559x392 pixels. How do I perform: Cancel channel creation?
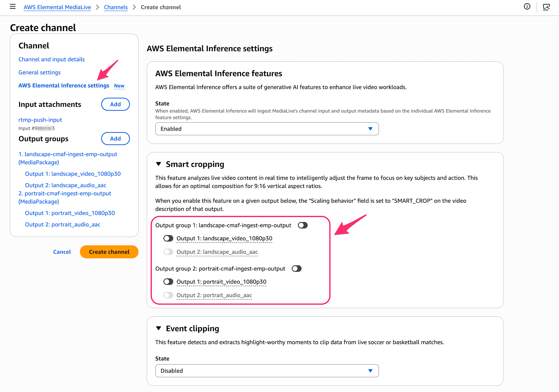click(62, 252)
